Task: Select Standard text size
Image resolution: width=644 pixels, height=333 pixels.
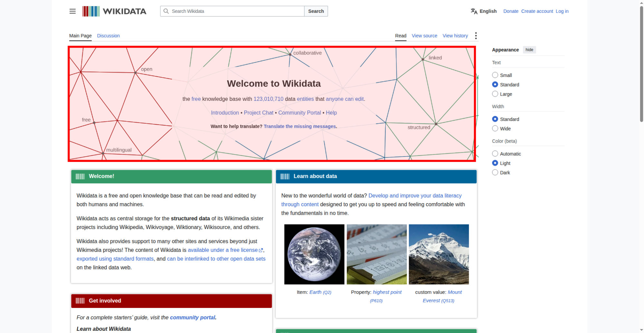Action: (495, 84)
